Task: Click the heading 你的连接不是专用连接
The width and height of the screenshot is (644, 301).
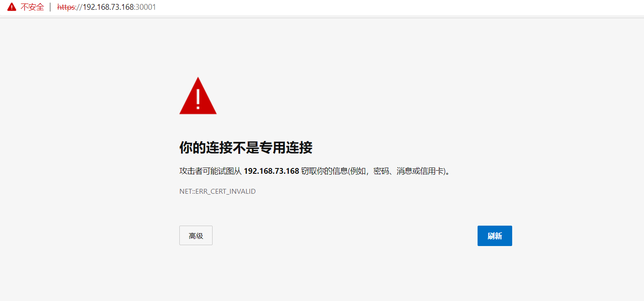Action: tap(246, 148)
